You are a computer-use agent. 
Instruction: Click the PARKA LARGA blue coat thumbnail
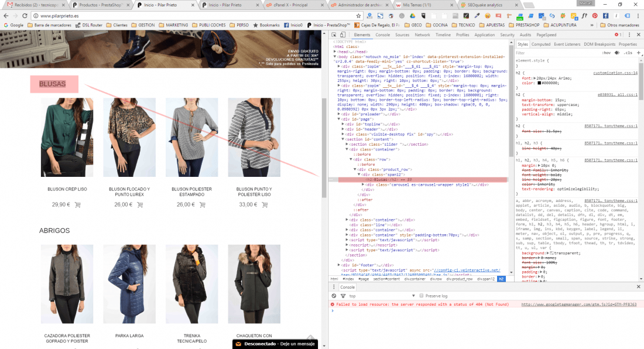pyautogui.click(x=129, y=284)
